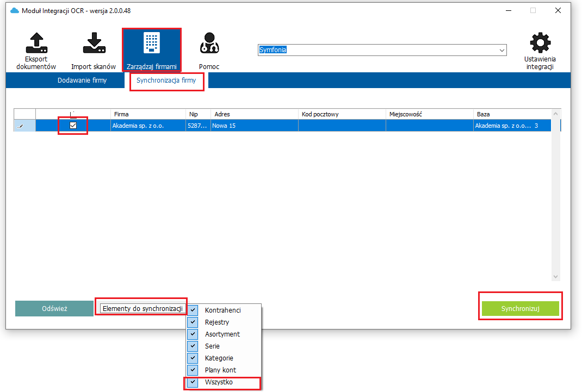Screen dimensions: 582x392
Task: Click the Synchronizuj button
Action: pyautogui.click(x=521, y=309)
